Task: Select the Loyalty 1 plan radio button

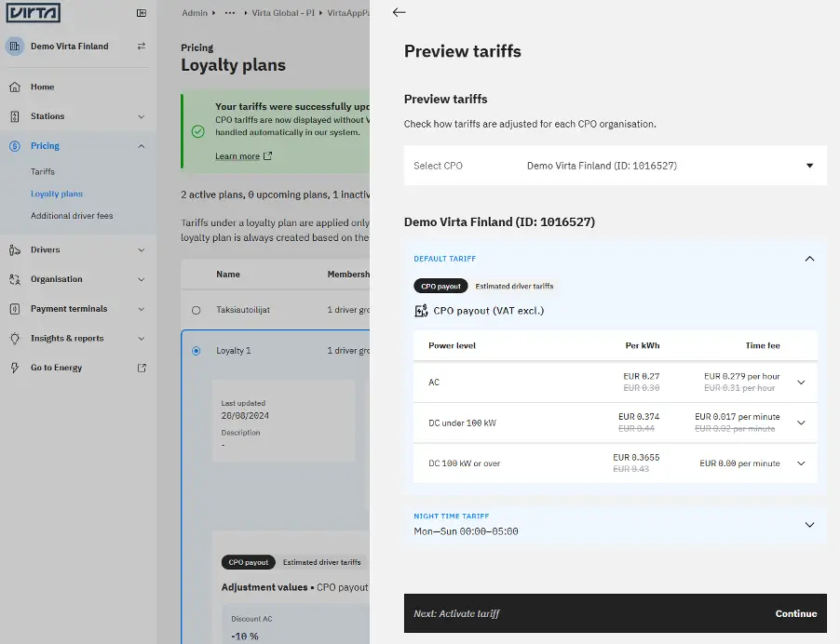Action: 196,351
